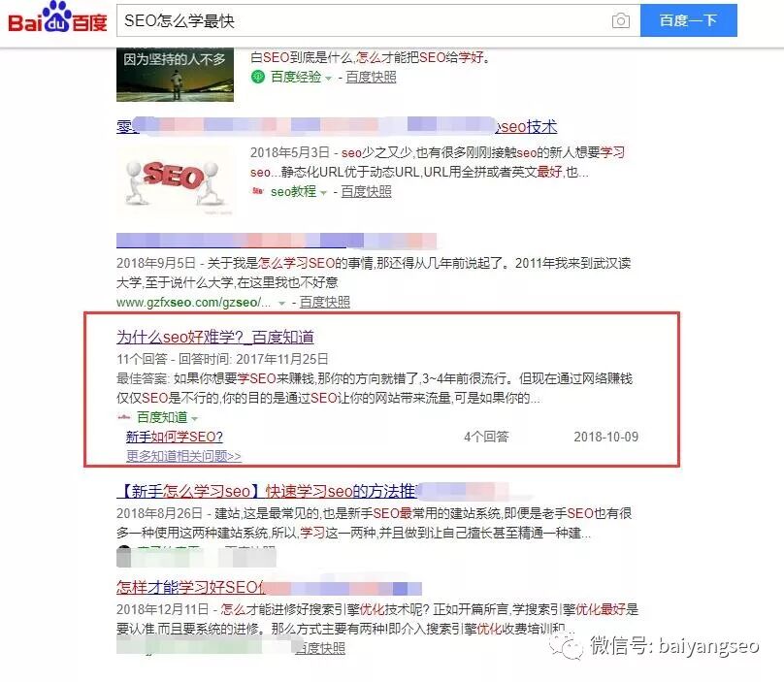The image size is (784, 682).
Task: Select the 4个回答 count text
Action: 486,437
